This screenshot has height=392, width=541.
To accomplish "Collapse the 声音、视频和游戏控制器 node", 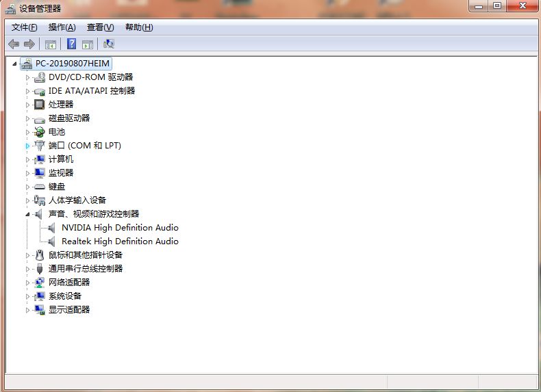I will [x=27, y=214].
